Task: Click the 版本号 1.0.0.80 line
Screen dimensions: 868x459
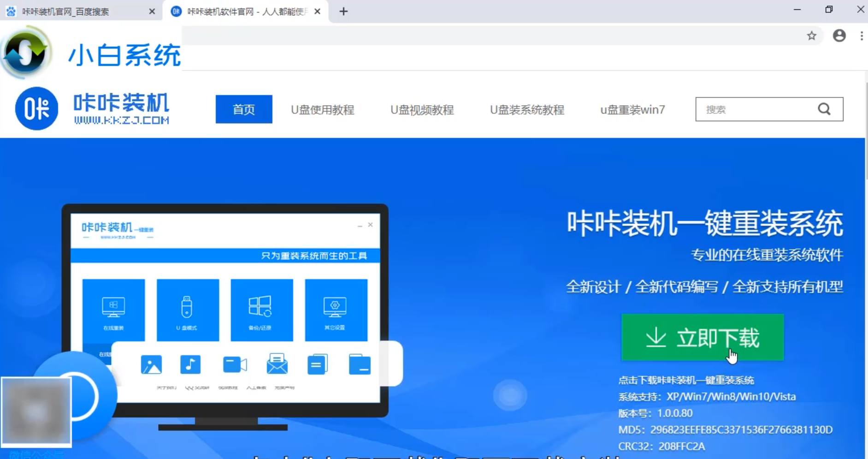Action: [655, 413]
